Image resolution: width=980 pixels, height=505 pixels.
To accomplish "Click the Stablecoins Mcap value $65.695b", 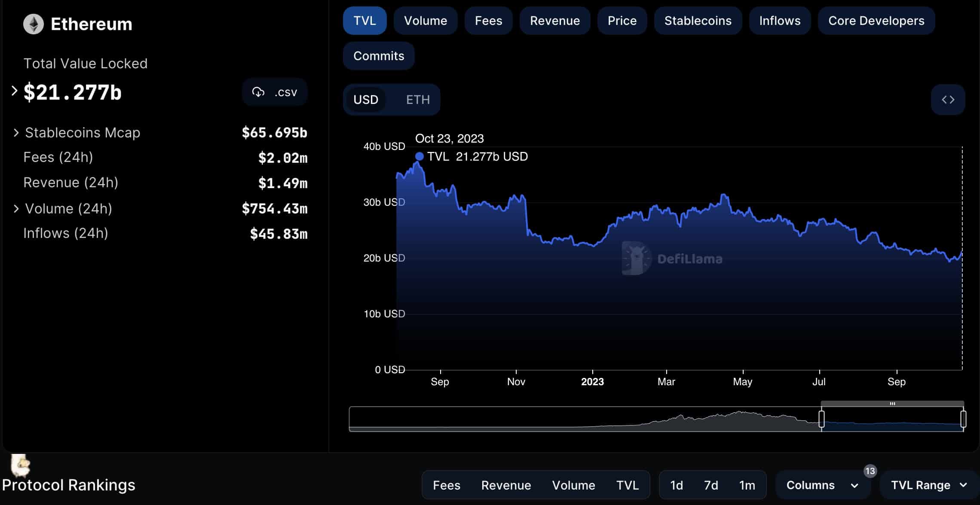I will 274,133.
